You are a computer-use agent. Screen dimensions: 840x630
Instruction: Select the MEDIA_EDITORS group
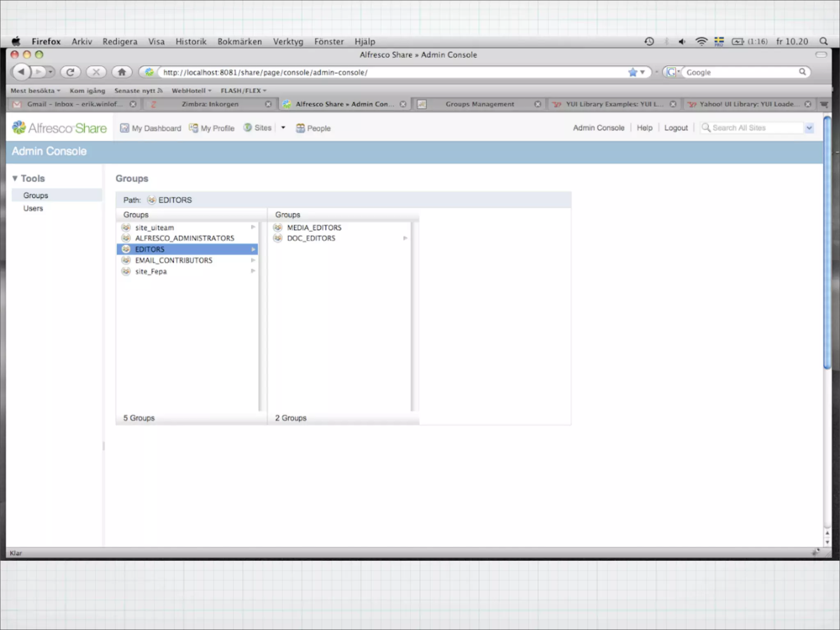pyautogui.click(x=314, y=228)
